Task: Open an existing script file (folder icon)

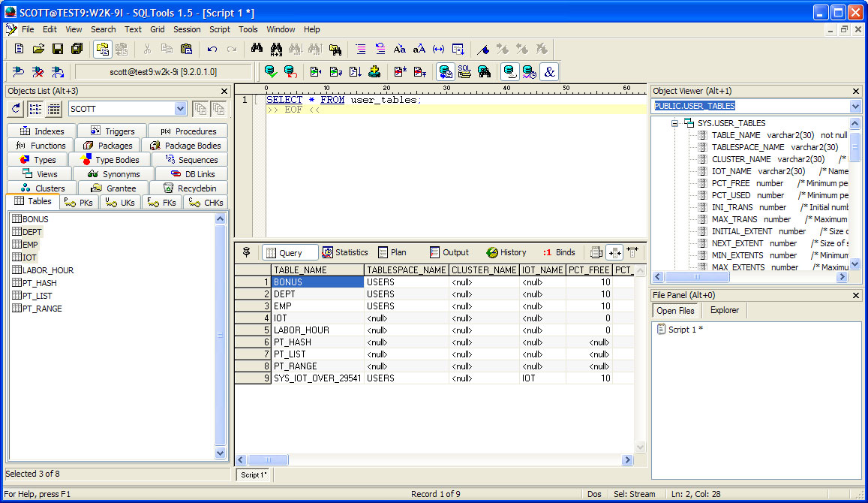Action: point(38,47)
